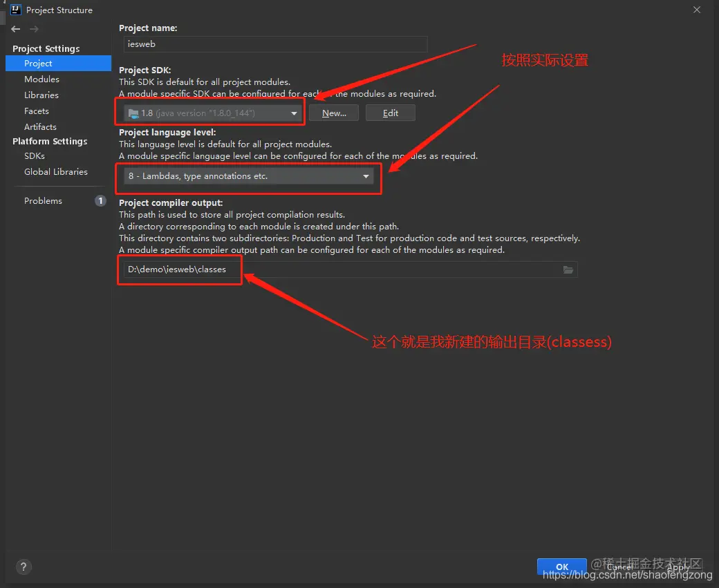Open the Problems count badge
This screenshot has height=588, width=719.
pyautogui.click(x=100, y=201)
